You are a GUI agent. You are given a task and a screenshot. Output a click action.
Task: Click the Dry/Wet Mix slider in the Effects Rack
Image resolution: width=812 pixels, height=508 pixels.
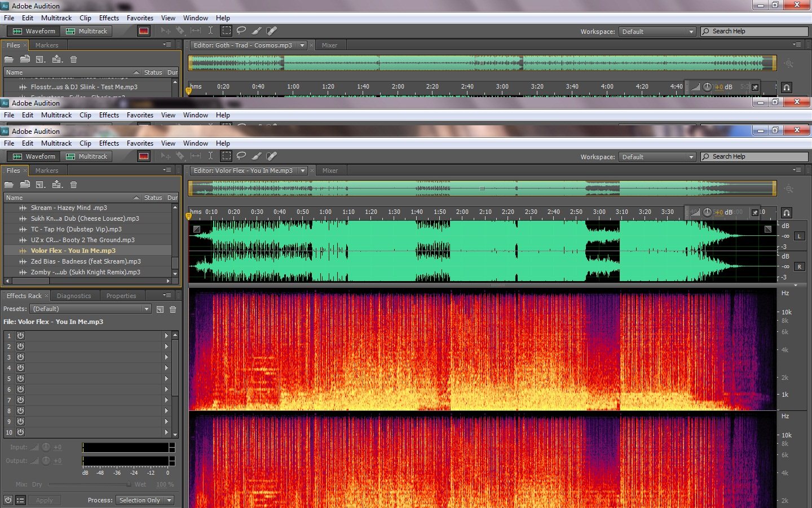90,484
